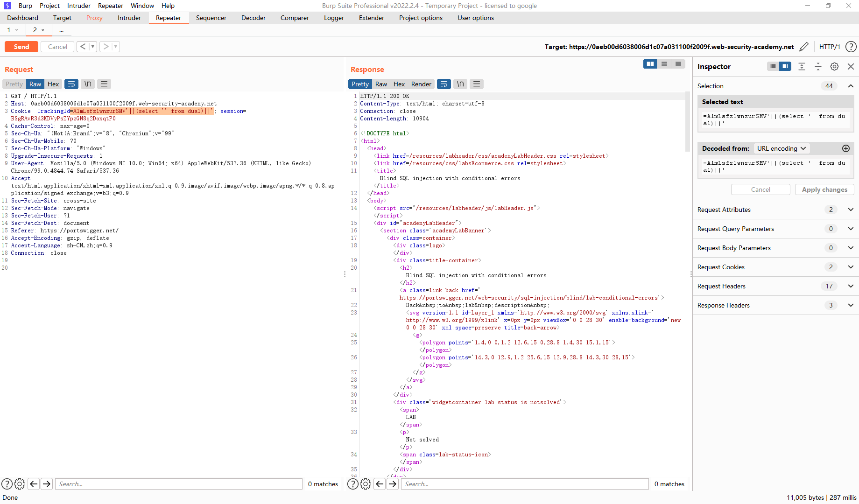859x504 pixels.
Task: Expand Request Cookies section
Action: (x=851, y=267)
